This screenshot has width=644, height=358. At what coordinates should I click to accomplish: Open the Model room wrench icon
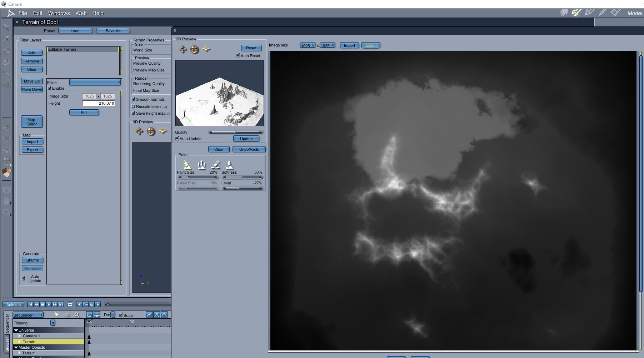576,13
